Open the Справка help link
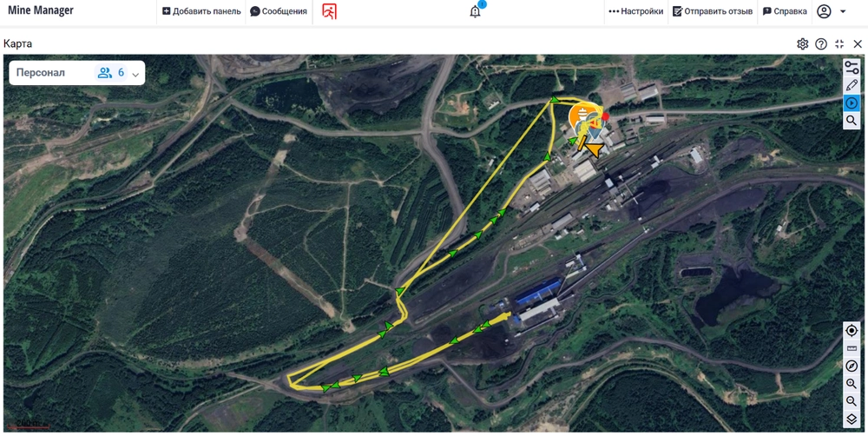The width and height of the screenshot is (868, 436). 785,11
